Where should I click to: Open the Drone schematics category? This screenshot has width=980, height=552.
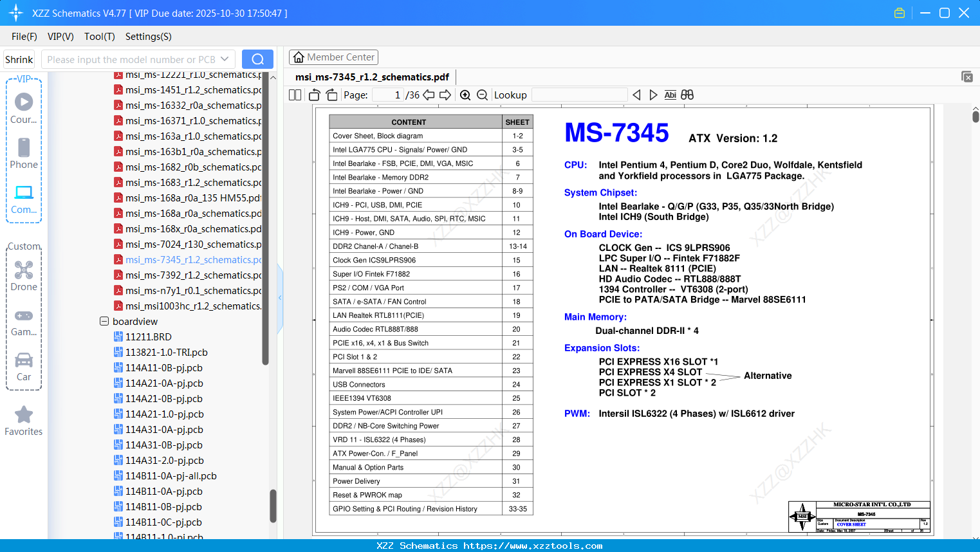pos(24,276)
